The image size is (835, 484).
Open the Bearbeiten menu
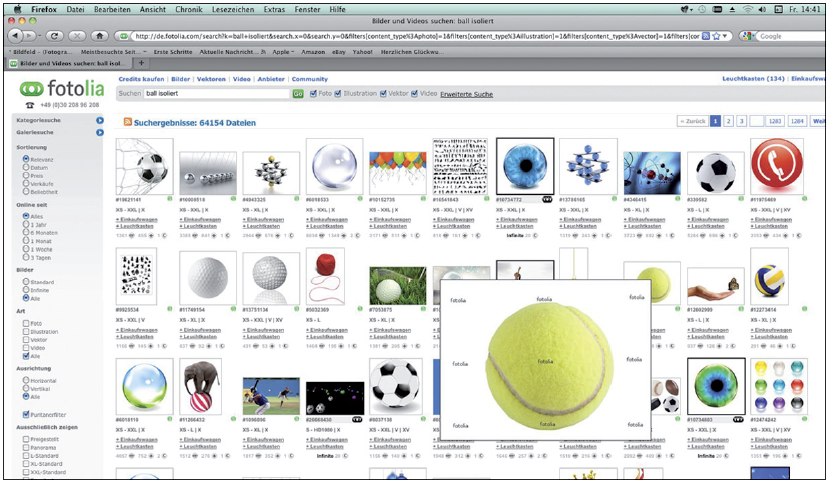tap(112, 9)
